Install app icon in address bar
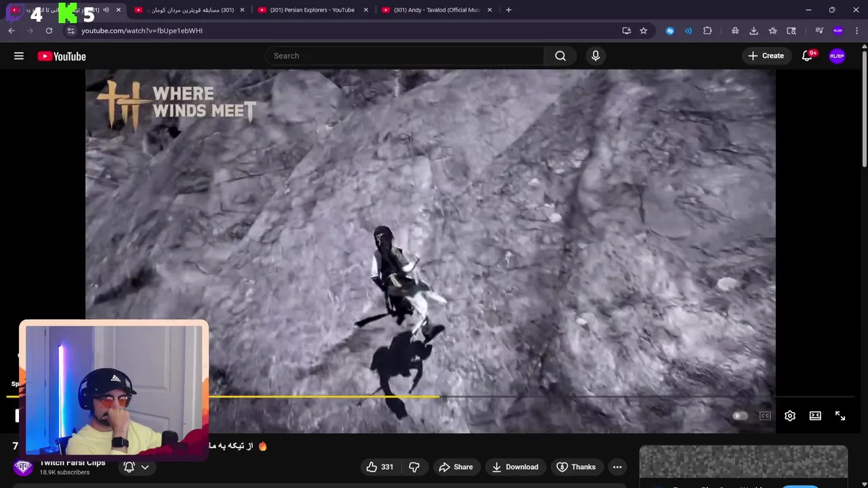The image size is (868, 488). (x=627, y=30)
